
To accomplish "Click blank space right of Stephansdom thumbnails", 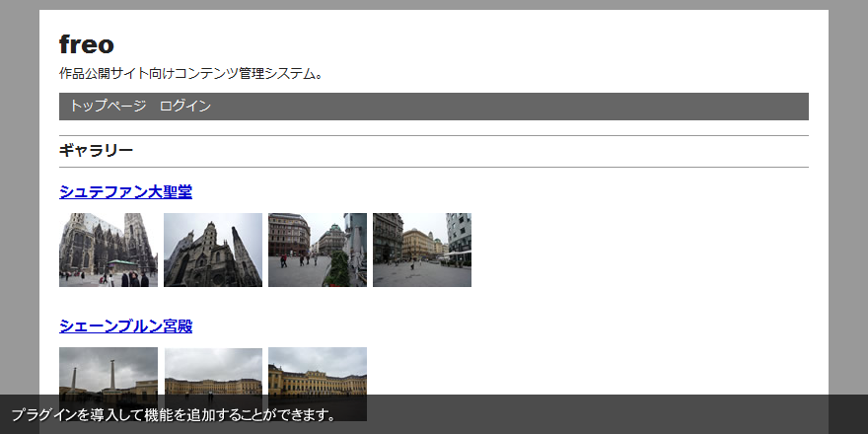I will (641, 251).
